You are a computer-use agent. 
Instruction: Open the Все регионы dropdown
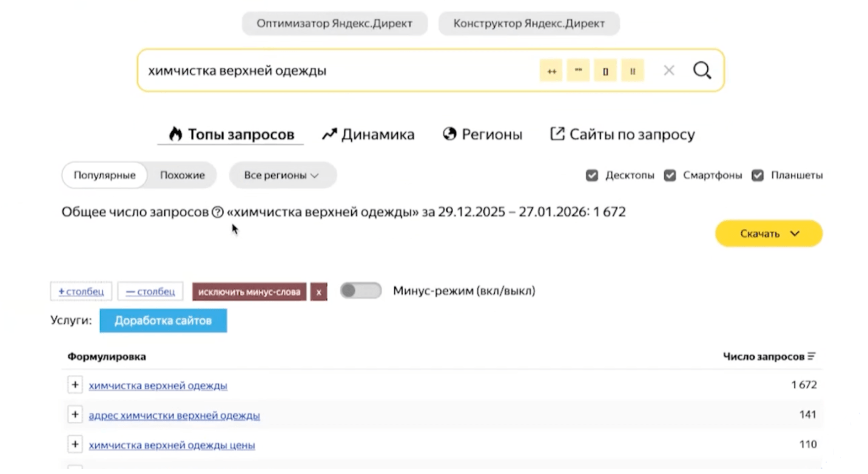coord(282,175)
